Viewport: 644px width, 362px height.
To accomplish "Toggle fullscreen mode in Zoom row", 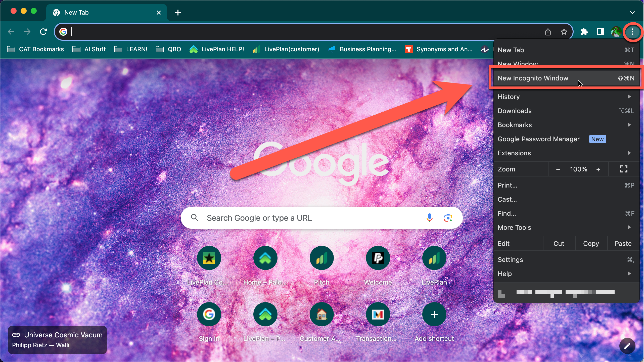I will [x=624, y=169].
